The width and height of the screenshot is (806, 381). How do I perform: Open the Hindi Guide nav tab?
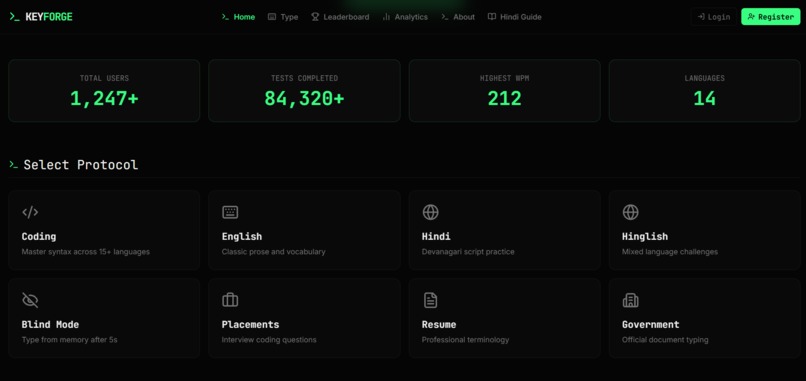[515, 17]
